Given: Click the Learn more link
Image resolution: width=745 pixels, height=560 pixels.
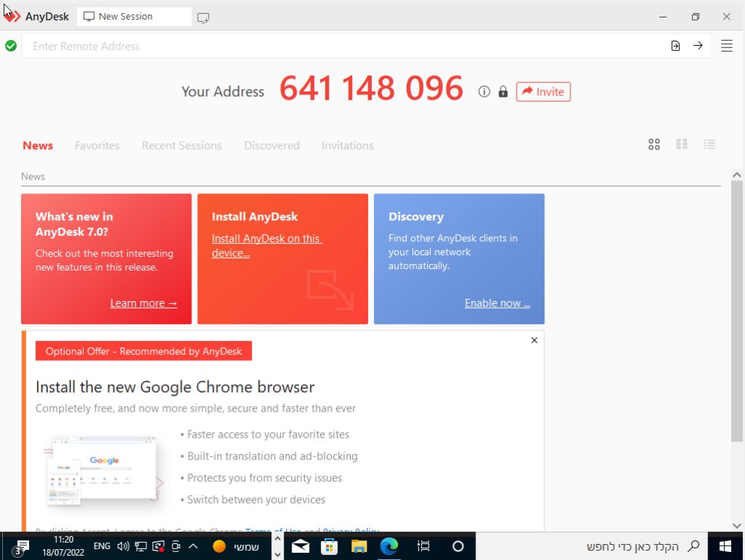Looking at the screenshot, I should pyautogui.click(x=143, y=303).
